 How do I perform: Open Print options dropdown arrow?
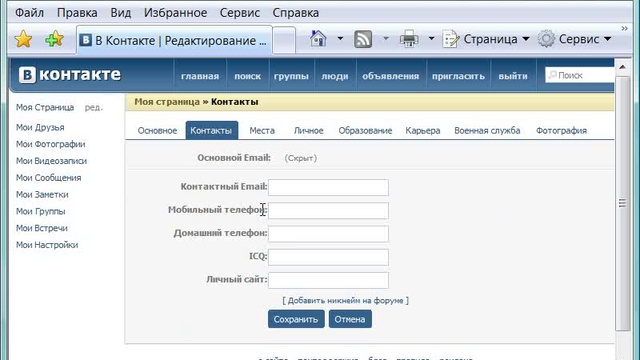(x=431, y=39)
